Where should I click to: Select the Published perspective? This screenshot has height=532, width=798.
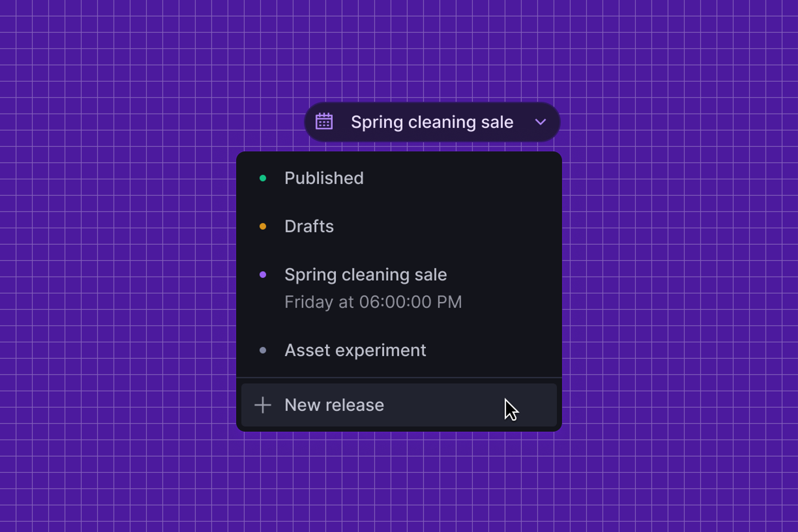399,178
